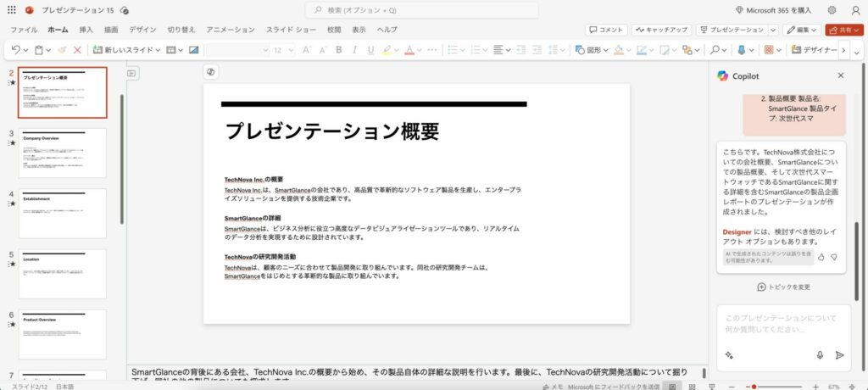The image size is (868, 390).
Task: Click the thumbs up feedback icon
Action: [821, 257]
